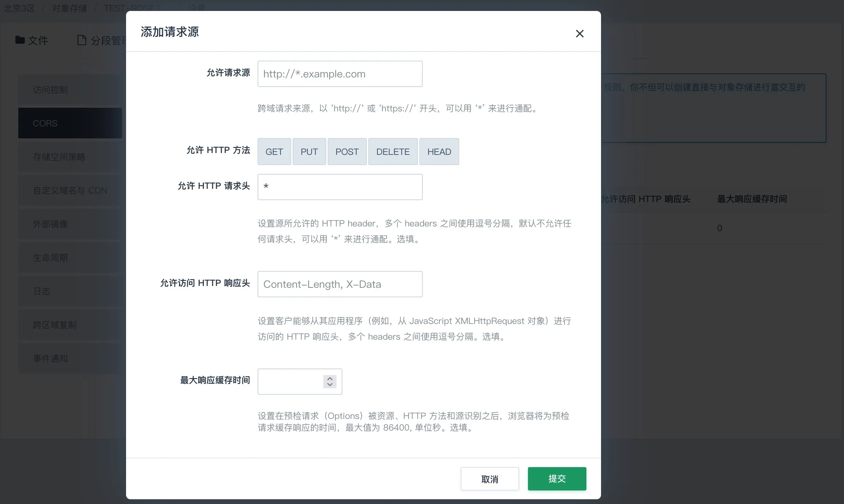Toggle the PUT HTTP method
844x504 pixels.
309,152
